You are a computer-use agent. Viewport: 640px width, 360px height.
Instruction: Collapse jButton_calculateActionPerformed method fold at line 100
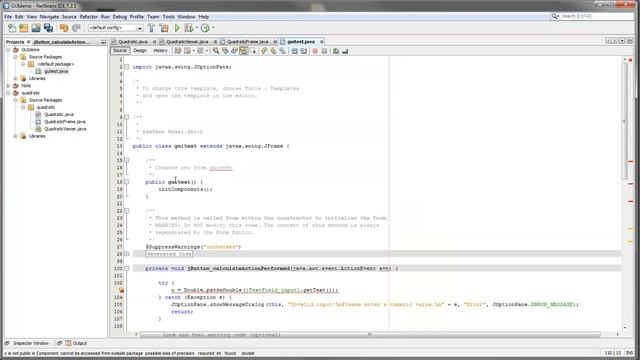pyautogui.click(x=127, y=268)
